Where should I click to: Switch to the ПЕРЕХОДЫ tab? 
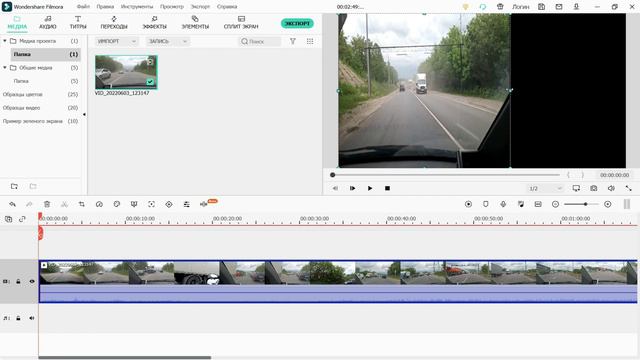(x=114, y=22)
